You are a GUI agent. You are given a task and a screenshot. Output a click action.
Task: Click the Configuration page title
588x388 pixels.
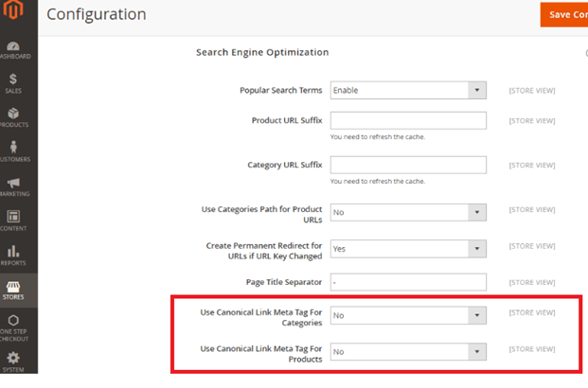pyautogui.click(x=97, y=14)
